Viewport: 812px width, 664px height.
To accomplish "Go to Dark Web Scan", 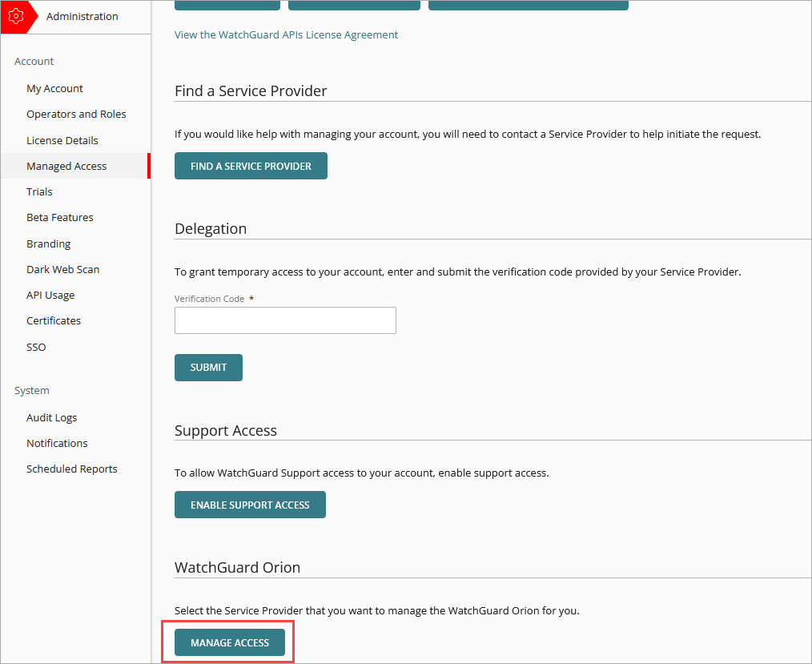I will 62,269.
